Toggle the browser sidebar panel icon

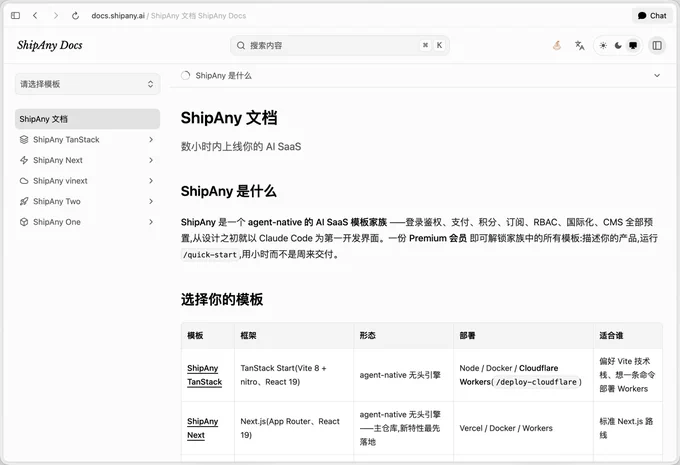point(16,16)
